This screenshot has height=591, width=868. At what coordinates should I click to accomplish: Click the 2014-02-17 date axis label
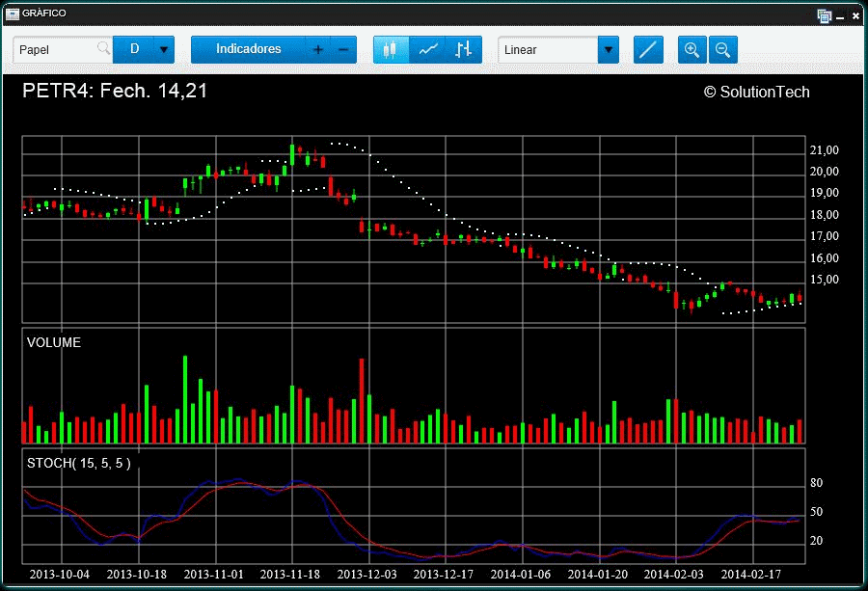coord(750,575)
